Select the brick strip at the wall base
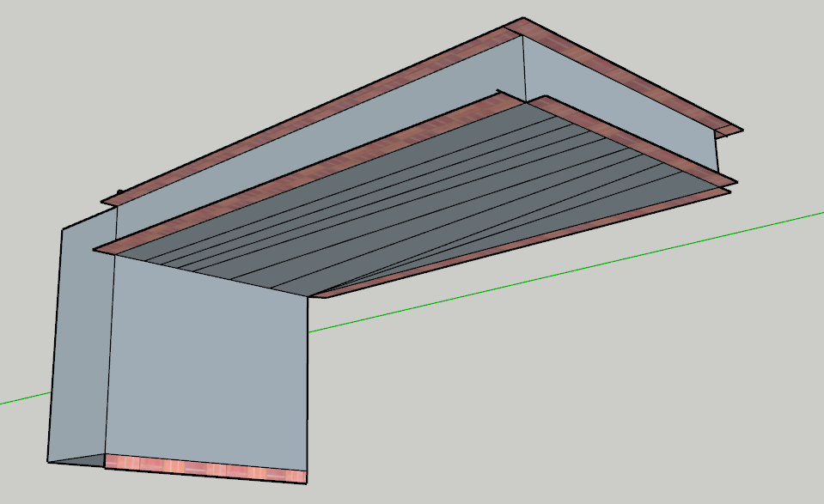Image resolution: width=824 pixels, height=504 pixels. (206, 467)
